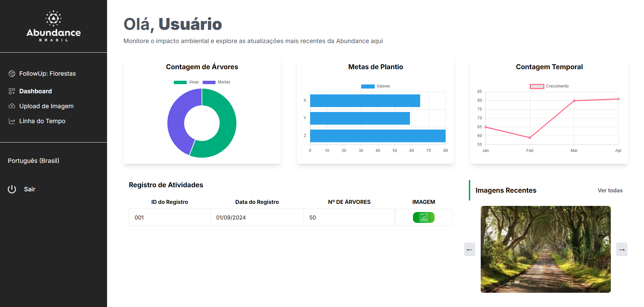This screenshot has height=307, width=644.
Task: Click the Upload de Imagem cloud icon
Action: coord(12,106)
